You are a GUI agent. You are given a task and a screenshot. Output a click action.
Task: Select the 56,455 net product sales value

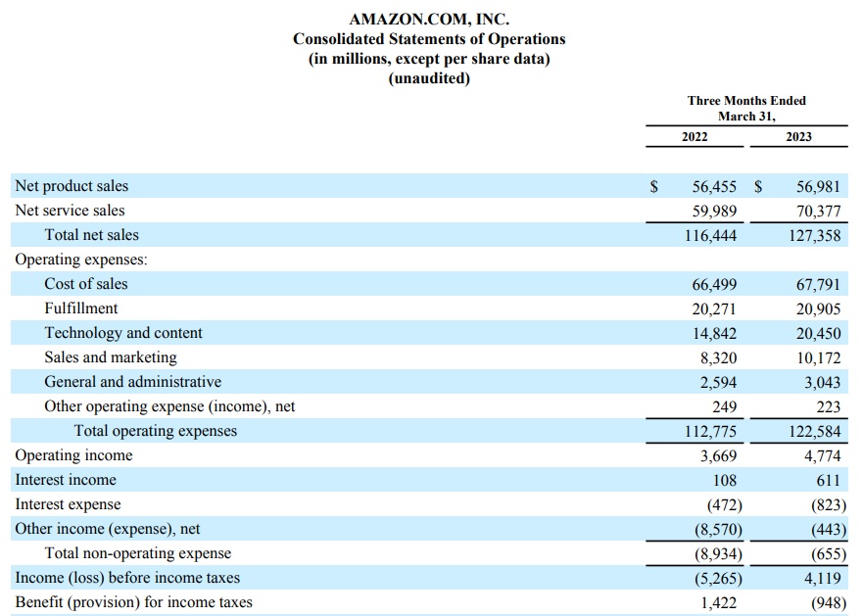[714, 187]
